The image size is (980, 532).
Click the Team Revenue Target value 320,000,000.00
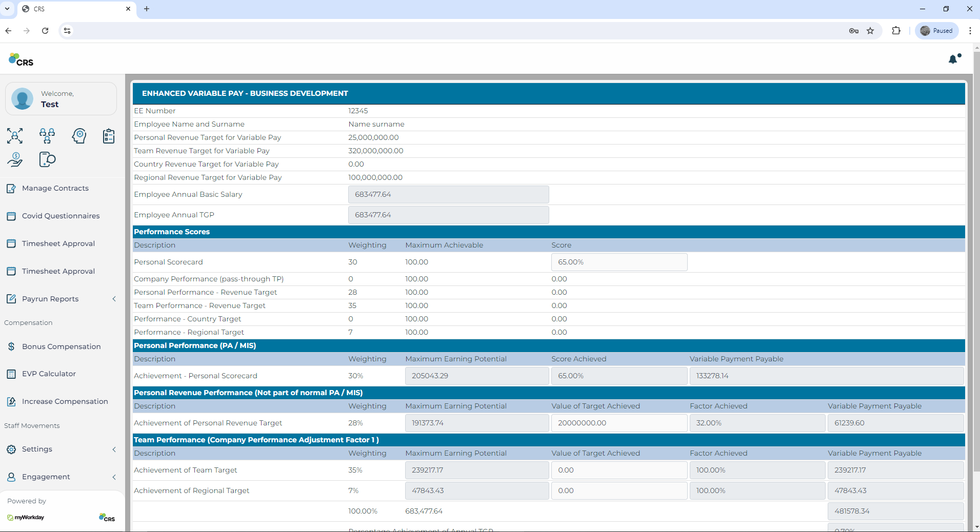click(376, 151)
